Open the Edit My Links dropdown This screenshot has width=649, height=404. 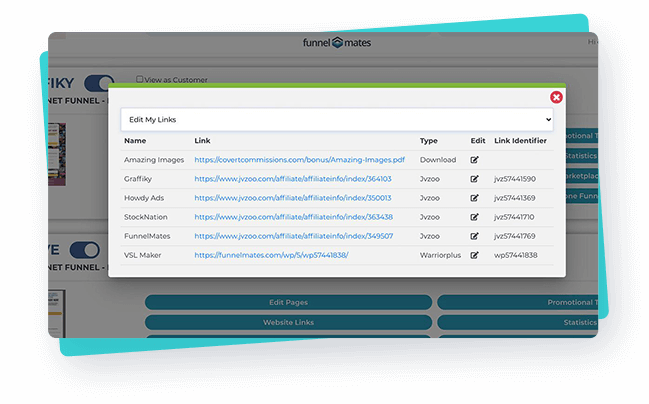[x=337, y=120]
